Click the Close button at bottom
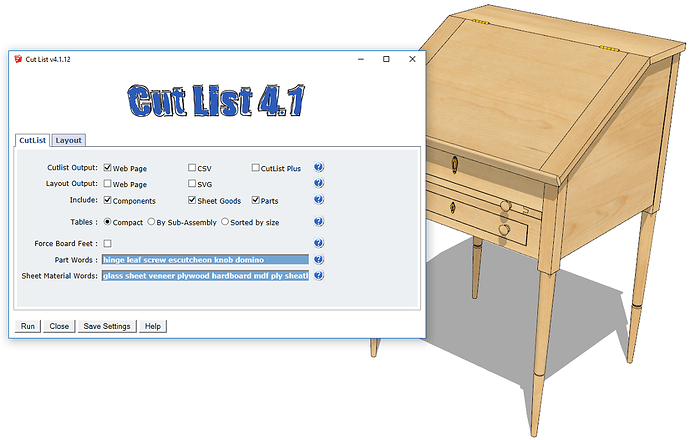Image resolution: width=690 pixels, height=440 pixels. [59, 326]
